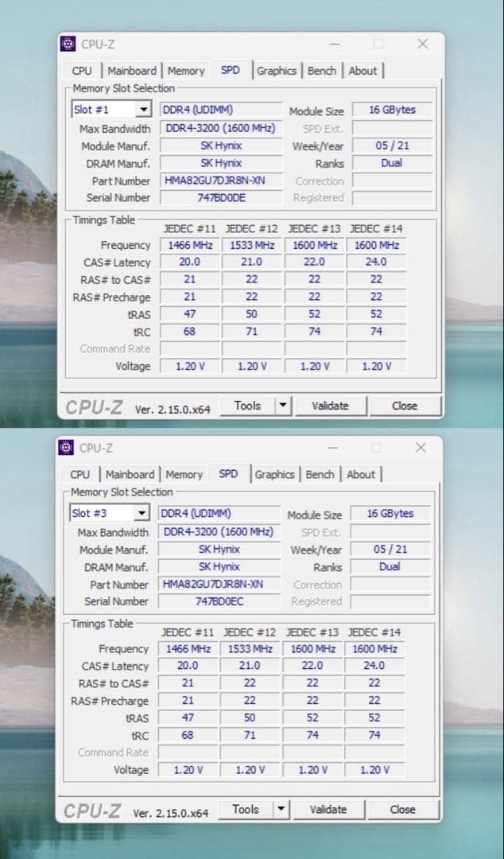Expand Tools dropdown arrow in upper window
This screenshot has width=504, height=859.
[283, 406]
